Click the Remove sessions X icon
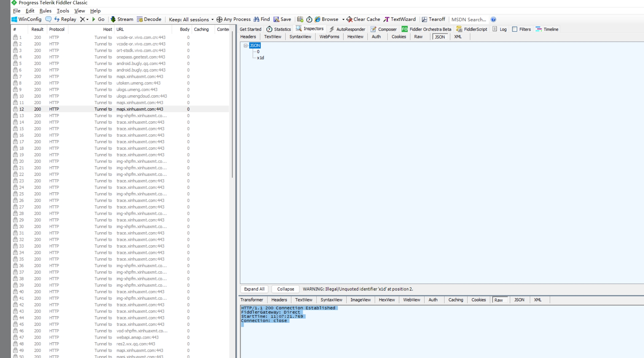The height and width of the screenshot is (358, 644). (x=82, y=19)
